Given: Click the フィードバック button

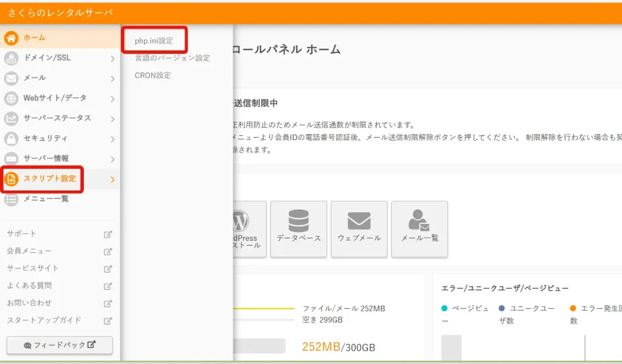Looking at the screenshot, I should [60, 345].
